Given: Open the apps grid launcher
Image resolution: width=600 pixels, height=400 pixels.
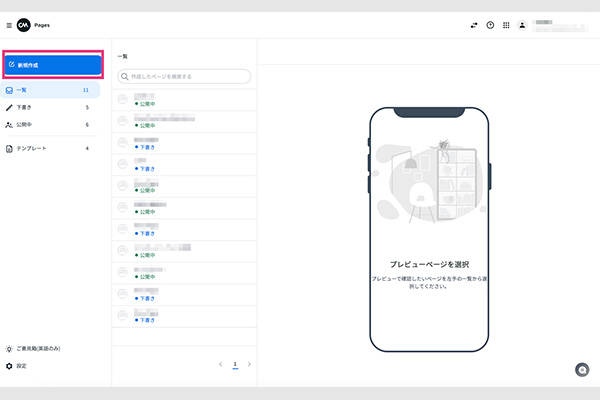Looking at the screenshot, I should (x=506, y=25).
